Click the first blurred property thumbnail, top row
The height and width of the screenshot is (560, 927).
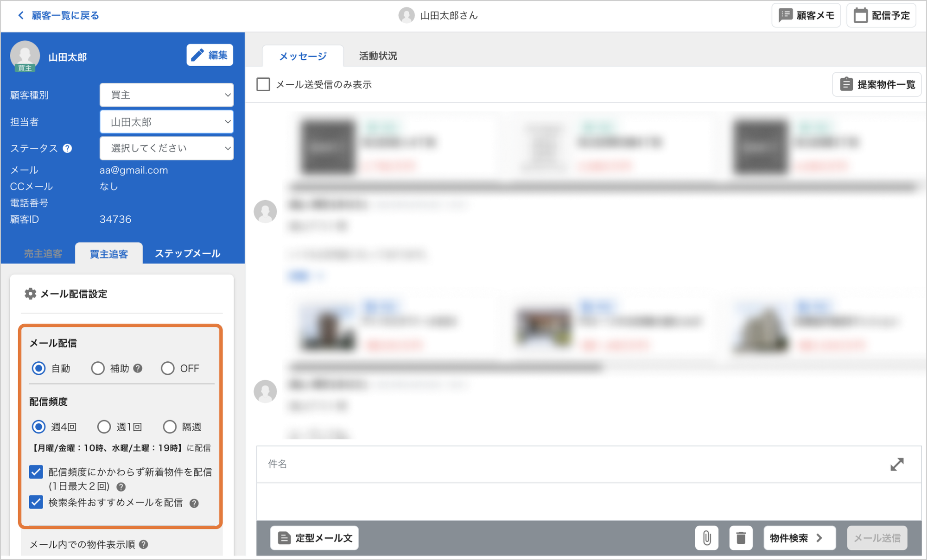click(328, 147)
